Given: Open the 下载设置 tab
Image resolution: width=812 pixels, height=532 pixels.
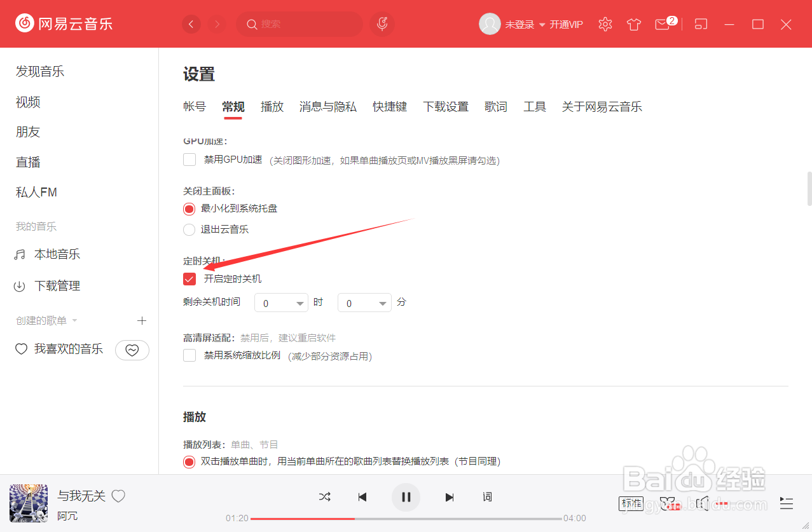Looking at the screenshot, I should [x=446, y=107].
